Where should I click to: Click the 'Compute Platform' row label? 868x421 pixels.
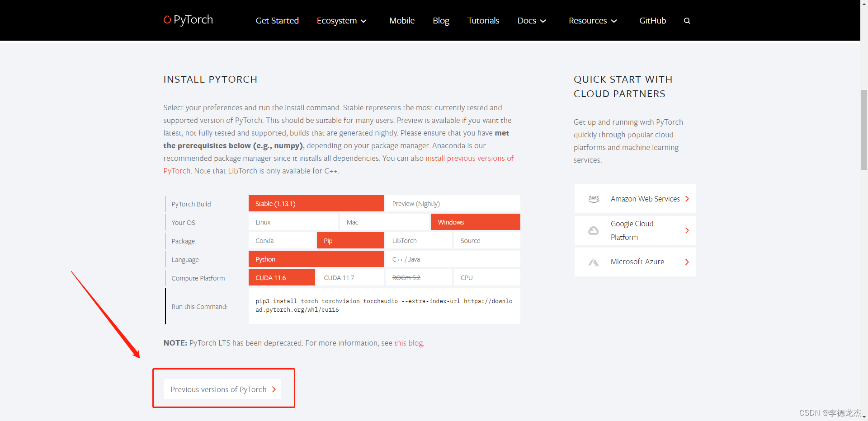click(198, 278)
